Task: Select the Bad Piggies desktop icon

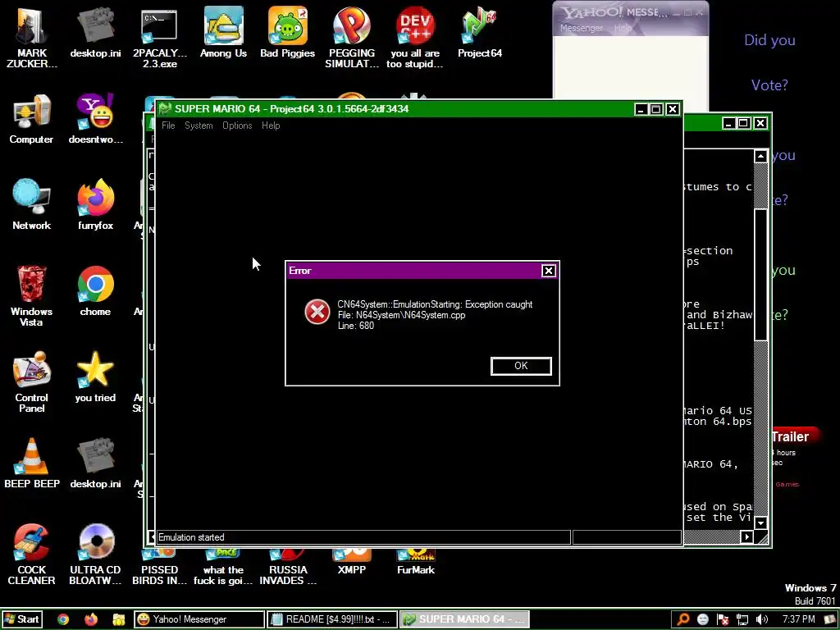Action: click(287, 32)
